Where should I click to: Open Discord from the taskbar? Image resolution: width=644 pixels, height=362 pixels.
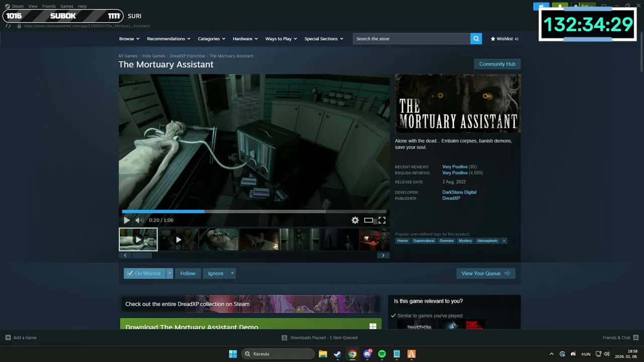click(367, 354)
